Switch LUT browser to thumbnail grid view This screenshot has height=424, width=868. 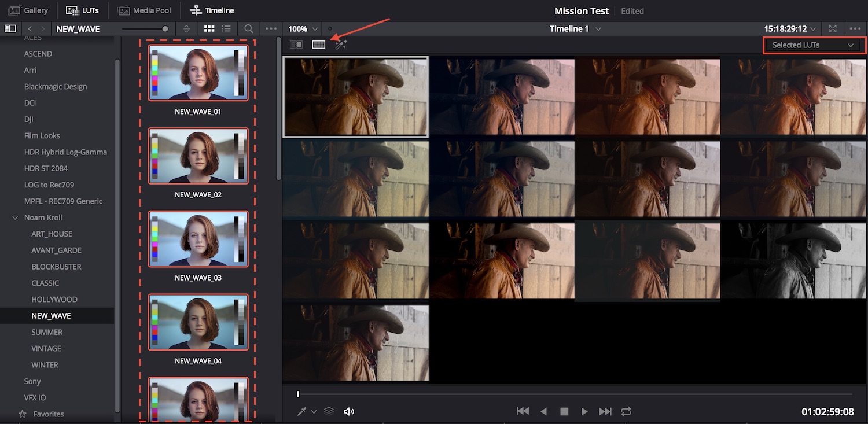tap(209, 28)
